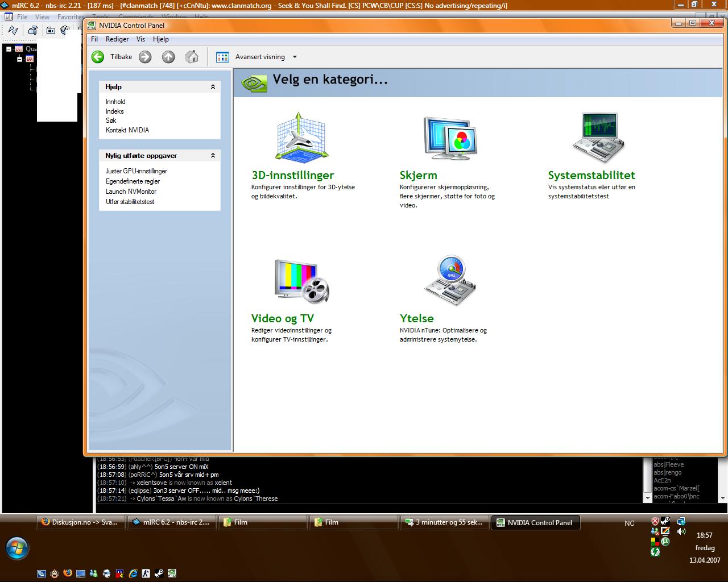Click the forward arrow in NVIDIA toolbar
Image resolution: width=728 pixels, height=582 pixels.
[145, 57]
